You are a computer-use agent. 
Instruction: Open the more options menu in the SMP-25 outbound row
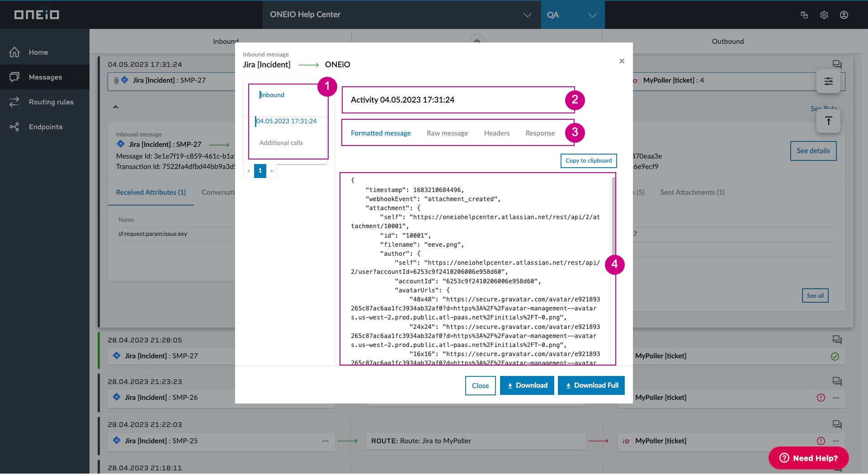click(836, 441)
